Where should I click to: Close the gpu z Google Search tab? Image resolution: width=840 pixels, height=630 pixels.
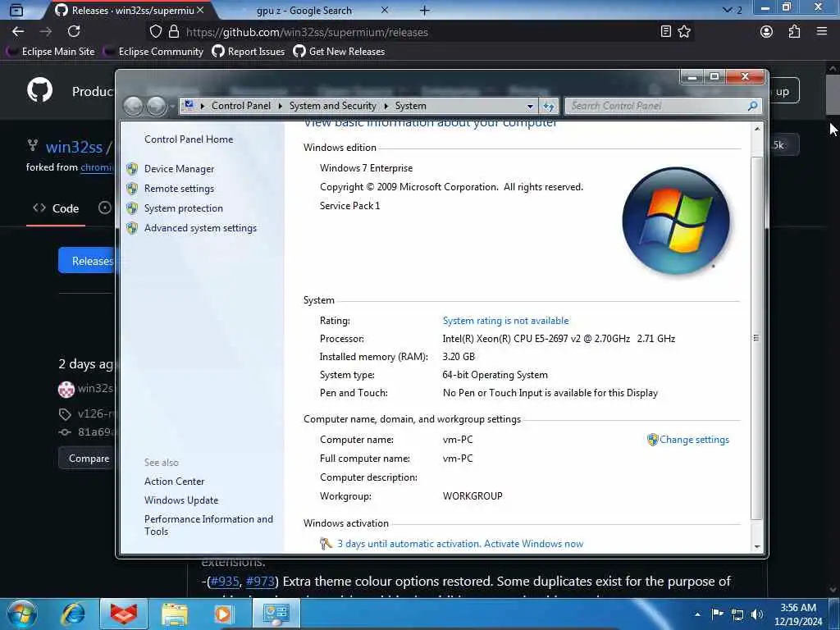pos(385,10)
